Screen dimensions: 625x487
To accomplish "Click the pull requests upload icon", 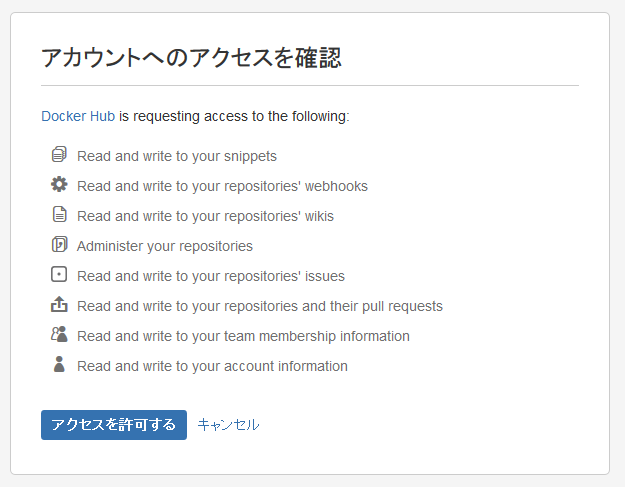I will point(59,304).
